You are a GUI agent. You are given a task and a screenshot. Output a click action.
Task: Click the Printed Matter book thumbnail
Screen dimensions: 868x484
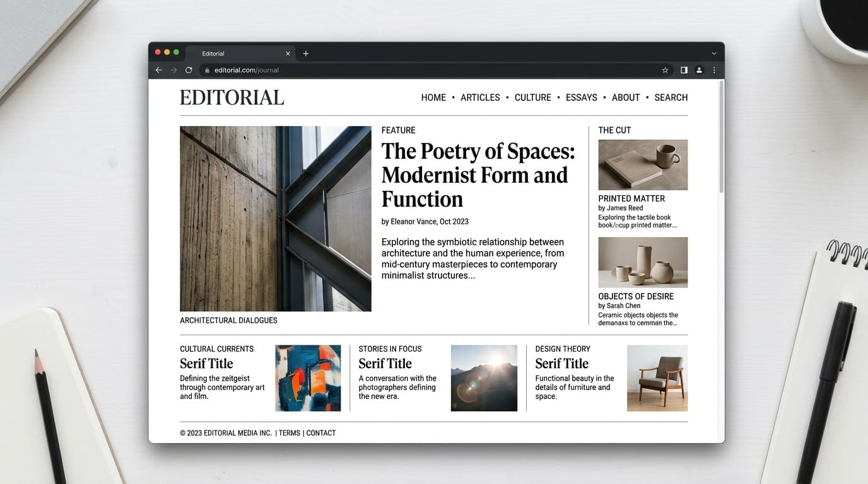pyautogui.click(x=643, y=164)
